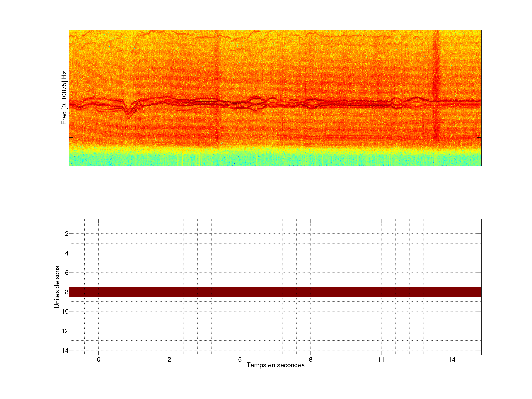
Task: Click x-axis tick label 5
Action: 240,359
